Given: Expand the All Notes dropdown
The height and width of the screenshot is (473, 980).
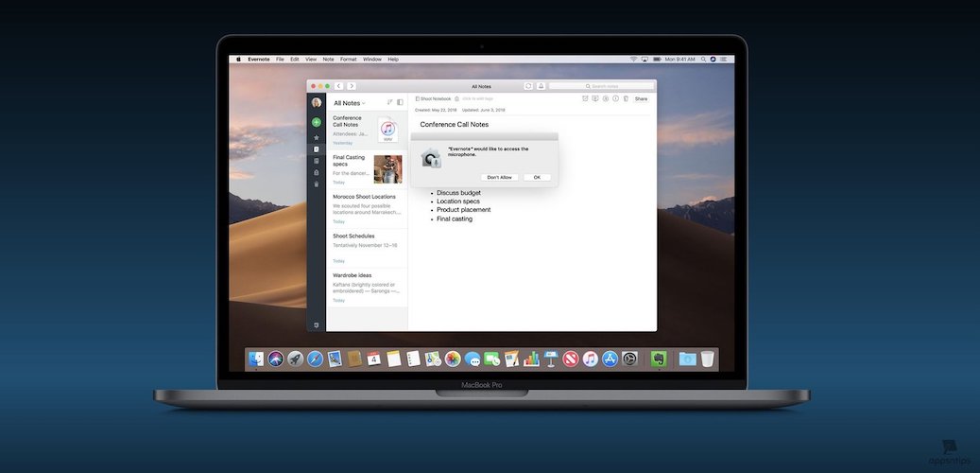Looking at the screenshot, I should point(349,103).
